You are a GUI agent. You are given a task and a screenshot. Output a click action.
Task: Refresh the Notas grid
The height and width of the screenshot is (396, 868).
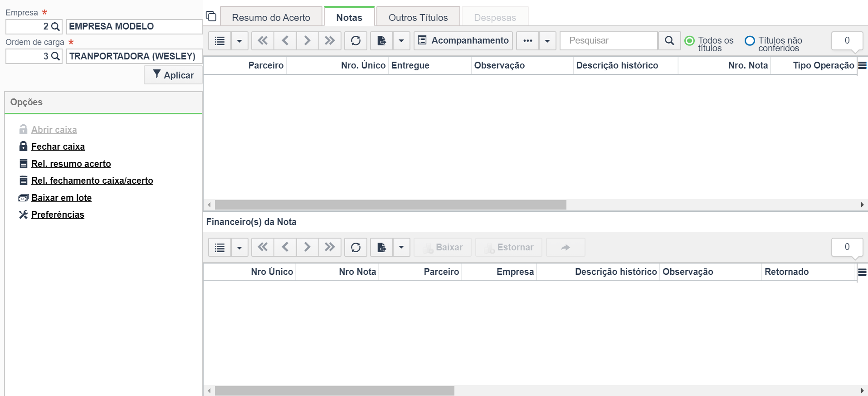click(356, 41)
